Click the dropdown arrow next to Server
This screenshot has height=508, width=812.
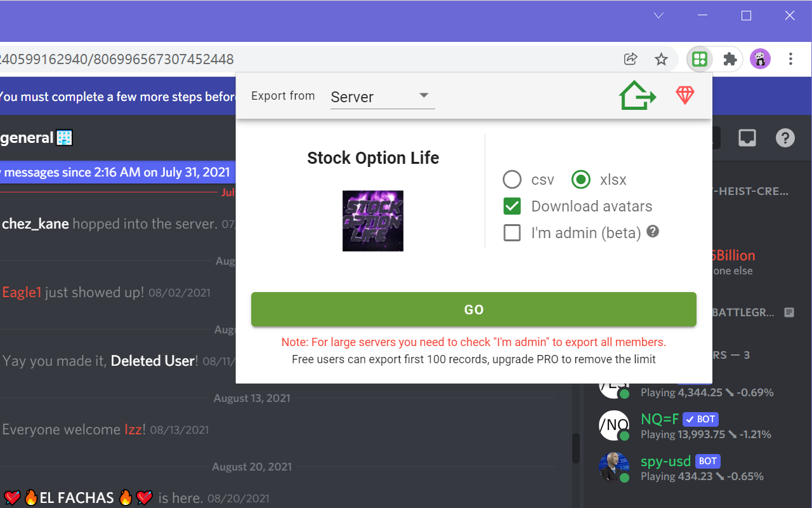[x=423, y=95]
